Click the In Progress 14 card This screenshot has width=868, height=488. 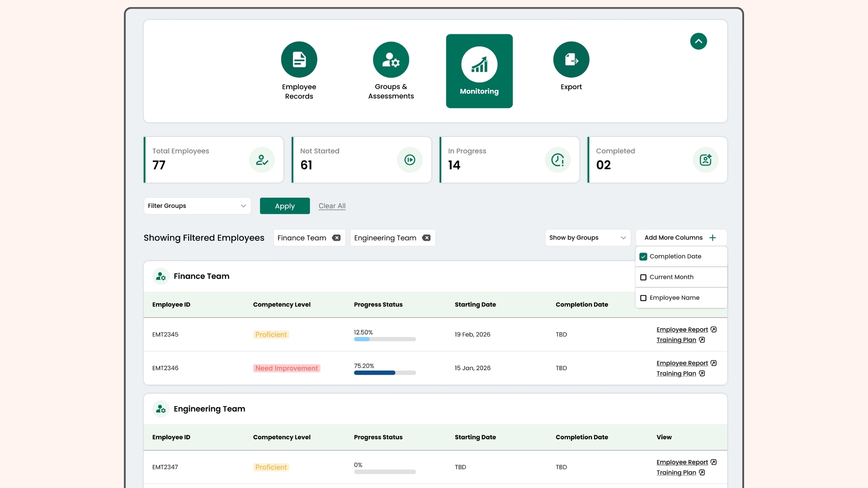(x=509, y=160)
